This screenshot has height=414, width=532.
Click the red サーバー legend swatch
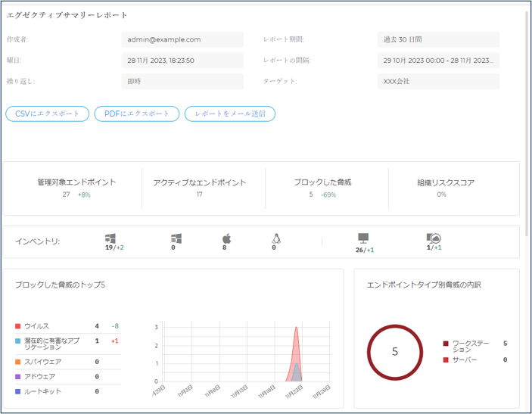[x=446, y=360]
